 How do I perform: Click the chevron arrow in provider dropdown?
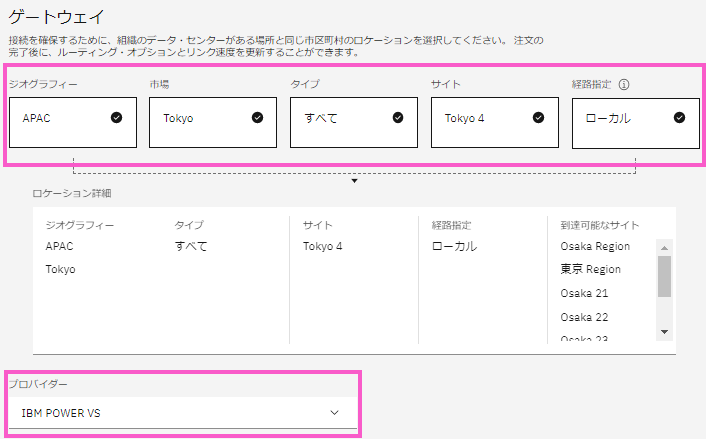coord(335,412)
